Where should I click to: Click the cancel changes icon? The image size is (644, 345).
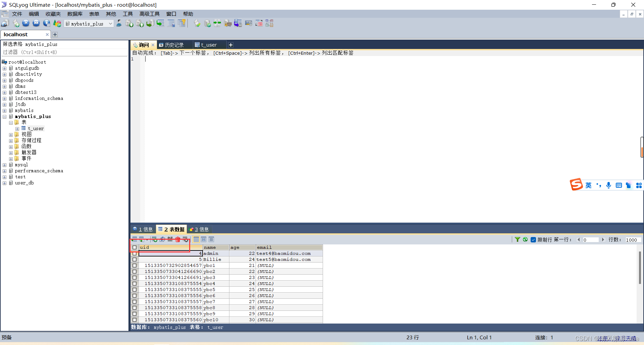[185, 239]
